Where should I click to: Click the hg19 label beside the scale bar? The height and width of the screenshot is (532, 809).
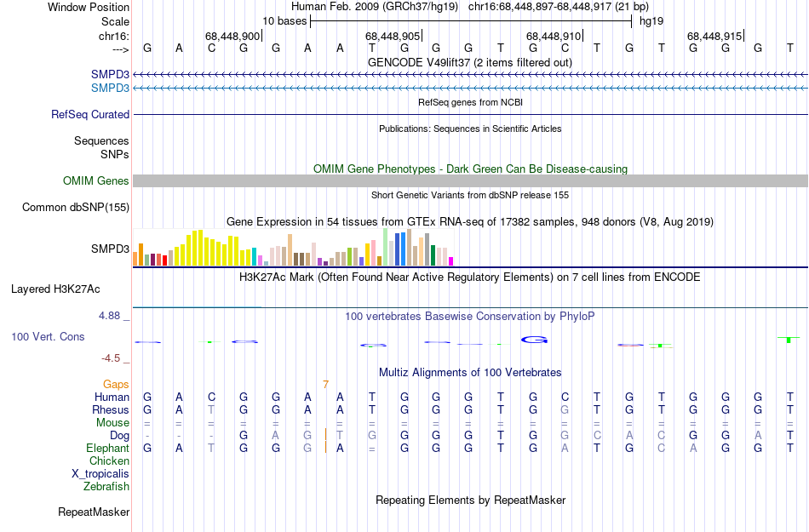coord(651,21)
